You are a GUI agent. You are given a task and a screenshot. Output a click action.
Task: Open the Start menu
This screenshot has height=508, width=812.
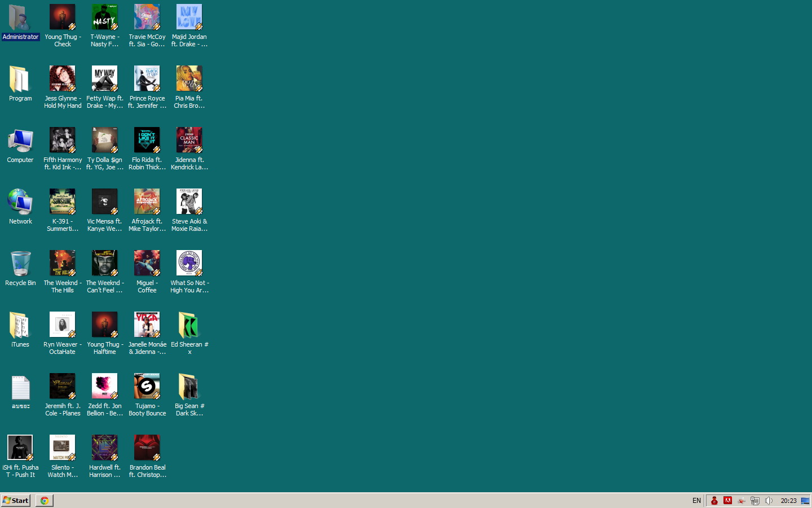coord(16,501)
